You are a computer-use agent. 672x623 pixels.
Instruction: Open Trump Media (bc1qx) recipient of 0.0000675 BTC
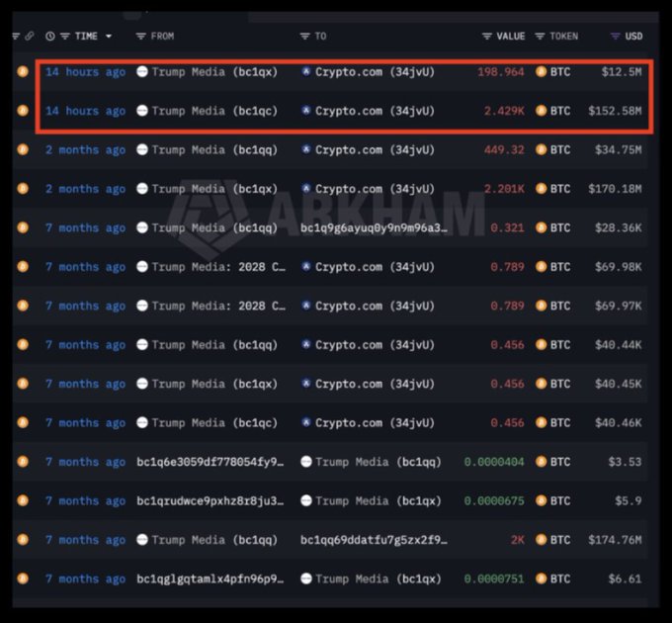[x=378, y=501]
